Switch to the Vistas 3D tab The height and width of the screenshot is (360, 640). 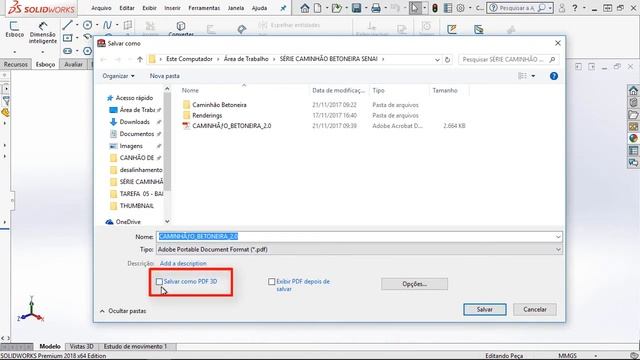tap(82, 347)
